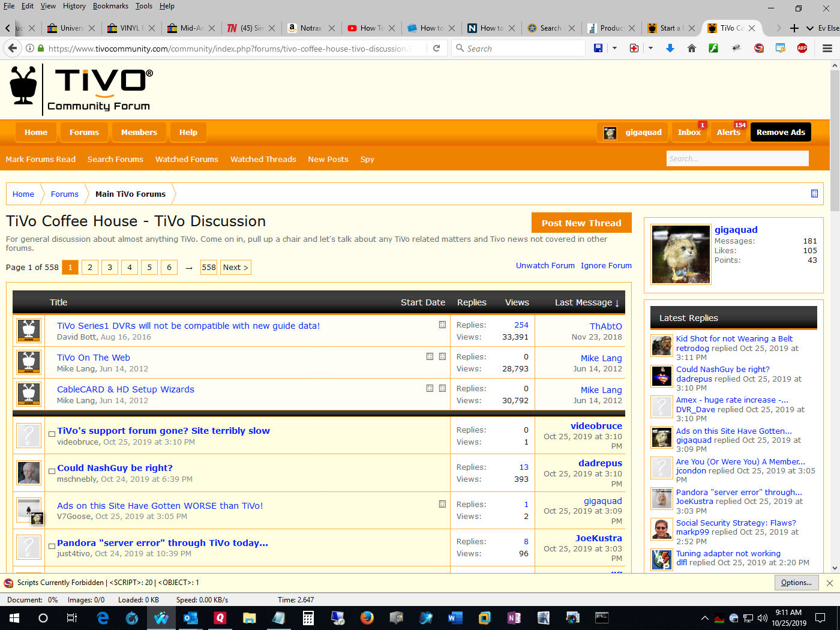This screenshot has height=630, width=840.
Task: Check the box beside "Could NashGuy be right?"
Action: (x=52, y=471)
